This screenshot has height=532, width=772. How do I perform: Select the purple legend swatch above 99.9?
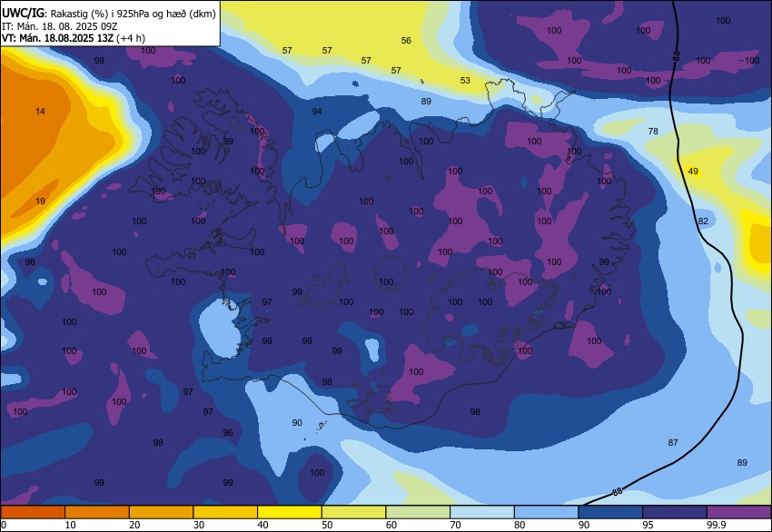(739, 512)
